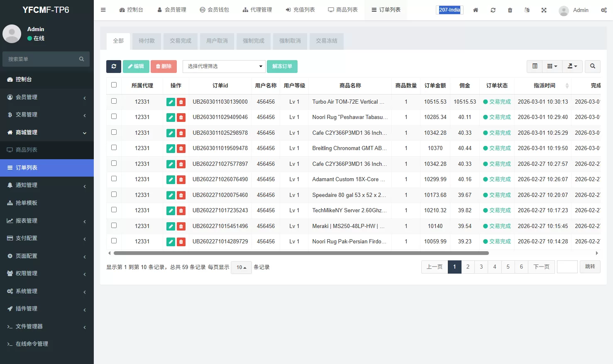Select all orders with the header checkbox

[x=114, y=85]
